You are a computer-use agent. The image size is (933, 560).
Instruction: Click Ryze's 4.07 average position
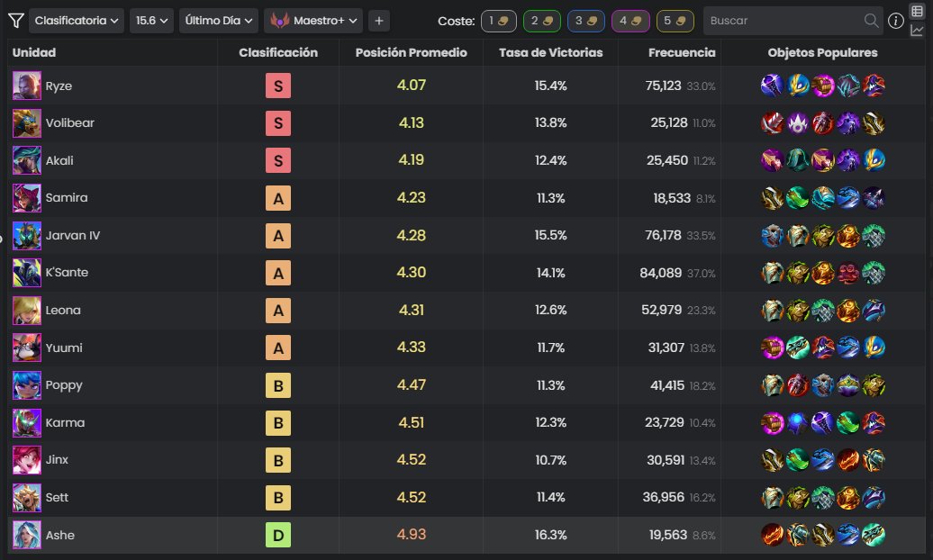(412, 86)
